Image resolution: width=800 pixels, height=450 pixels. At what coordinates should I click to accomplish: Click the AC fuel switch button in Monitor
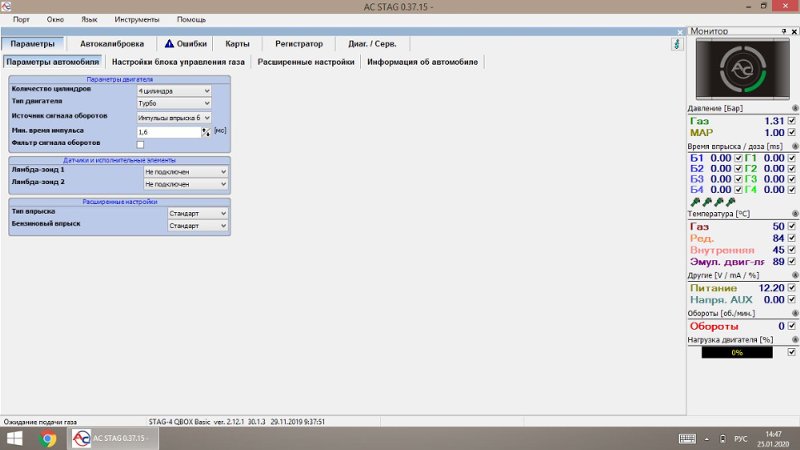coord(742,69)
